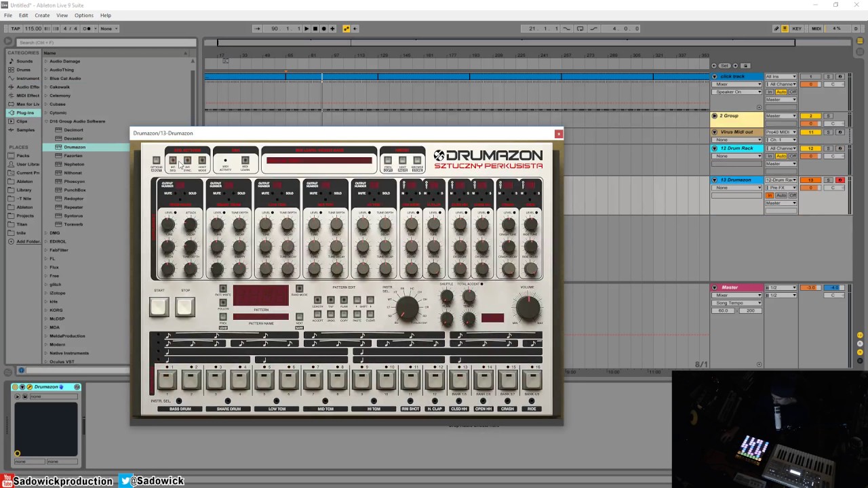Click the pattern Clear button

pyautogui.click(x=370, y=314)
